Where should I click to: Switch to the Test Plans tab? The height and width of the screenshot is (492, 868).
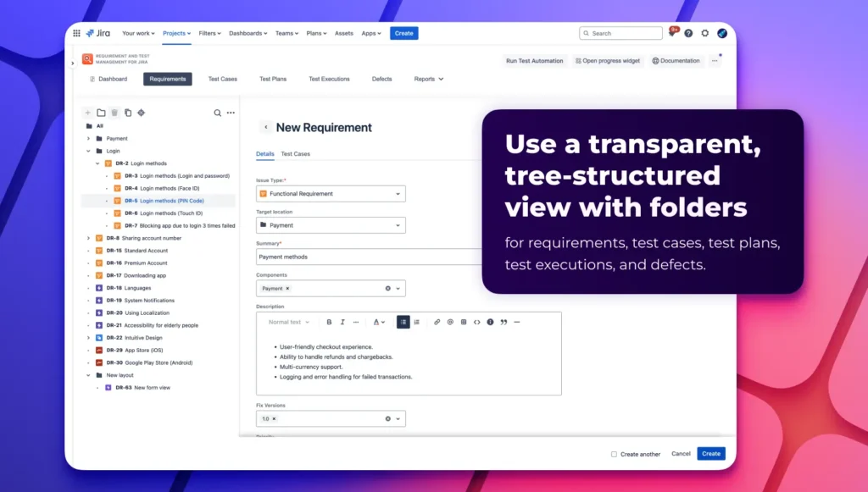273,79
